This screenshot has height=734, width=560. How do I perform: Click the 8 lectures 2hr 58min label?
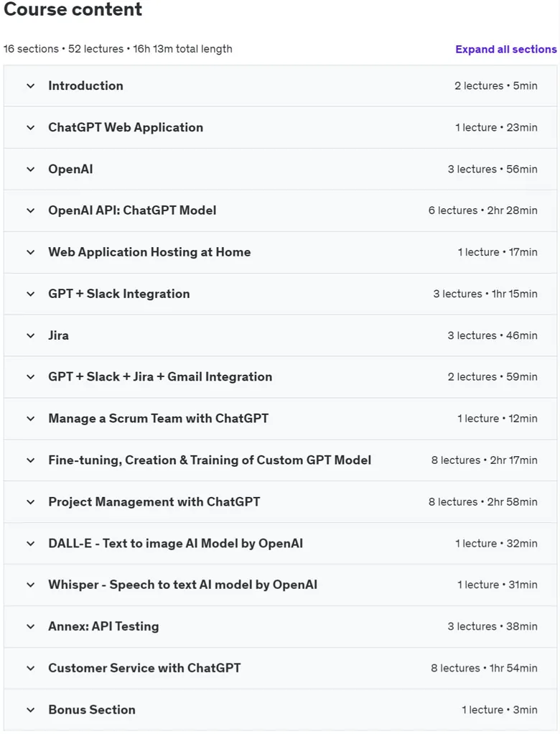coord(482,502)
